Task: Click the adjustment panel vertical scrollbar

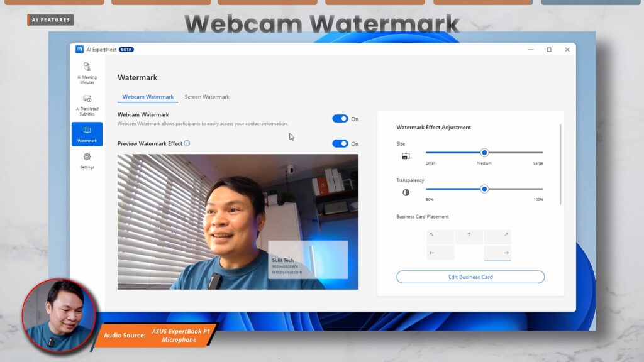Action: pos(560,163)
